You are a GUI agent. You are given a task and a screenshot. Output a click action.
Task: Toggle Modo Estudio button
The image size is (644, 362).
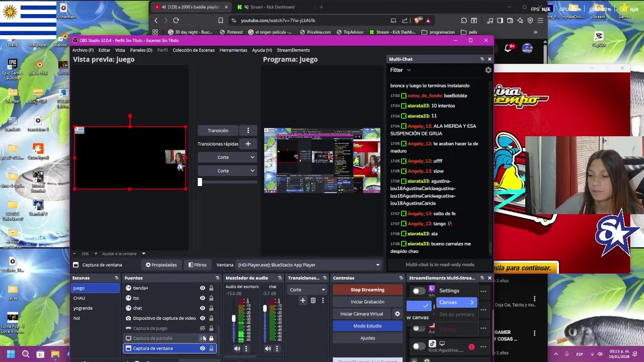click(367, 326)
